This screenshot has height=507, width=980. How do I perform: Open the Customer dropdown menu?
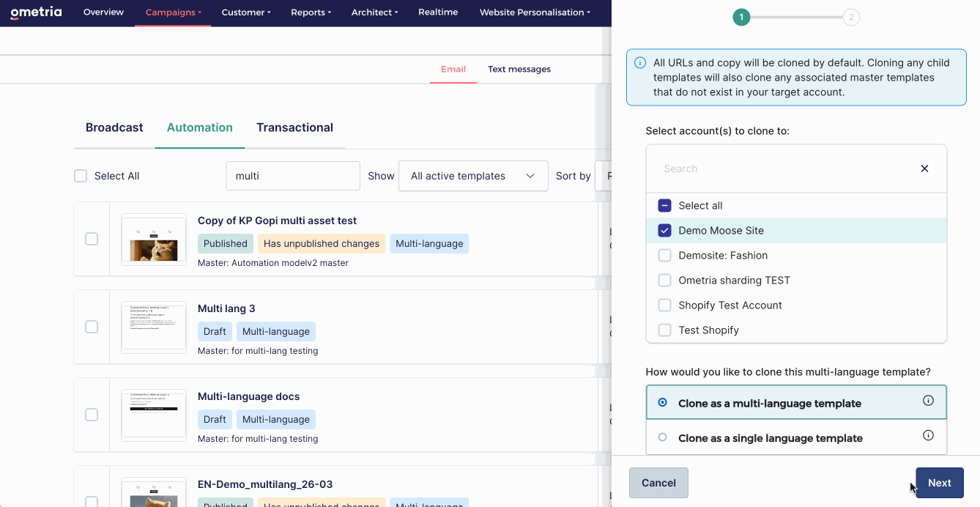[x=246, y=12]
